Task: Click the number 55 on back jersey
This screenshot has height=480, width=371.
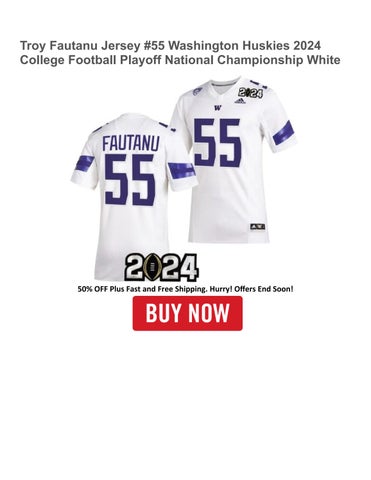Action: [x=130, y=180]
